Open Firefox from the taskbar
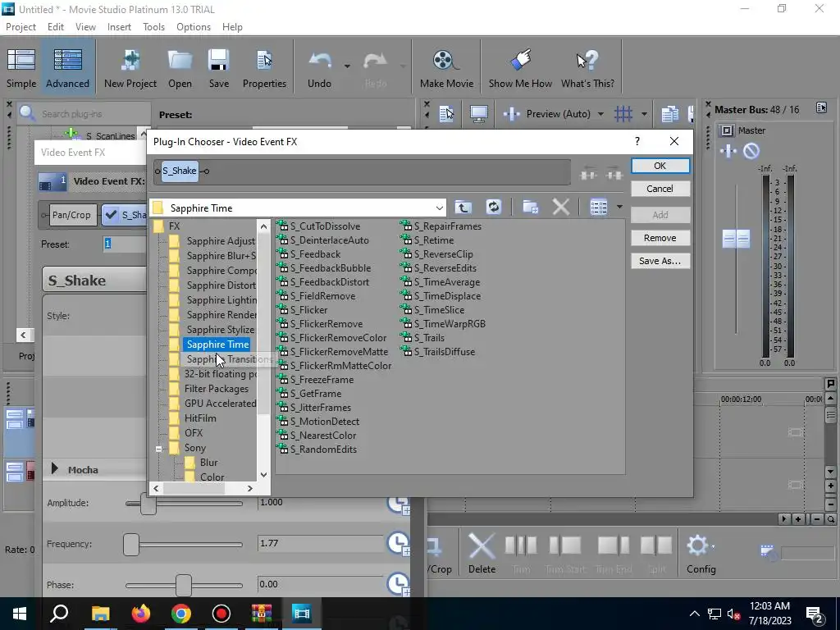 141,614
